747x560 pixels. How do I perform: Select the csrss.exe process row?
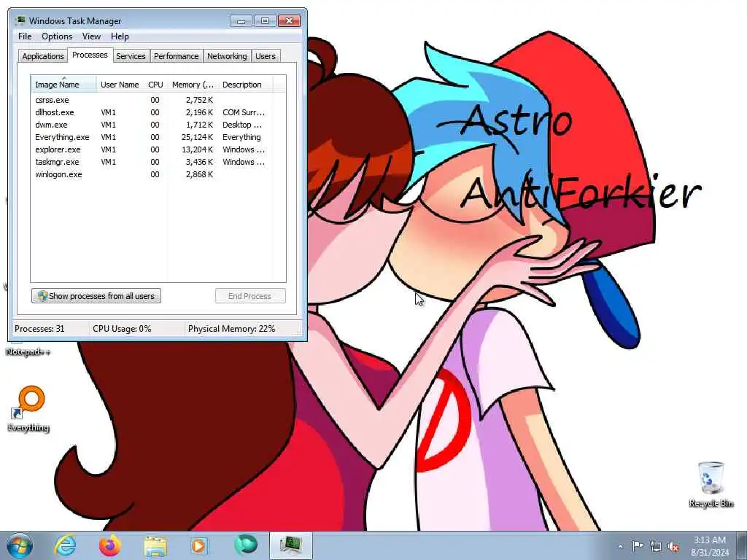tap(152, 100)
